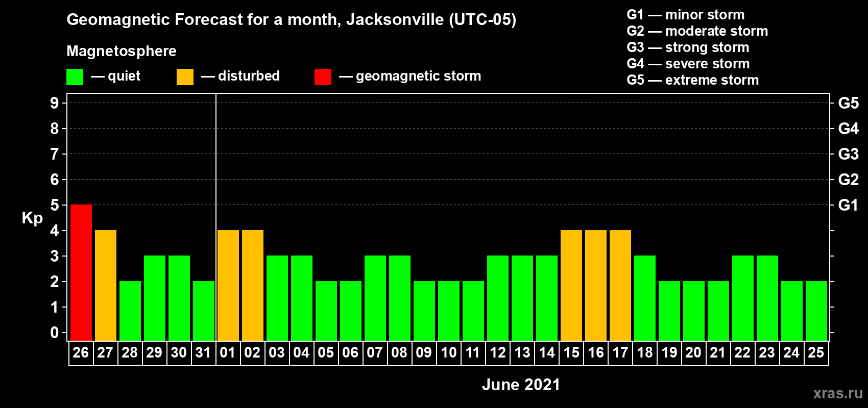Image resolution: width=868 pixels, height=408 pixels.
Task: Click the red geomagnetic storm legend swatch
Action: pyautogui.click(x=323, y=77)
